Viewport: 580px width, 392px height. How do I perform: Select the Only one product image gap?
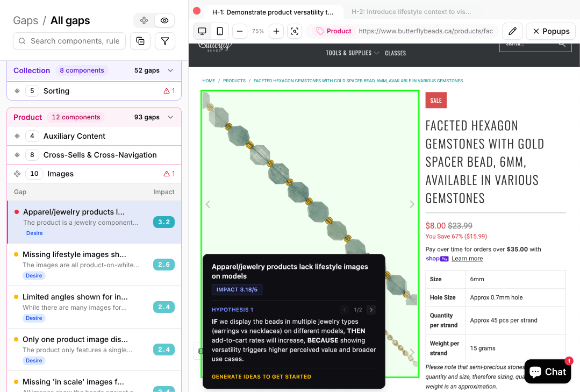point(94,350)
